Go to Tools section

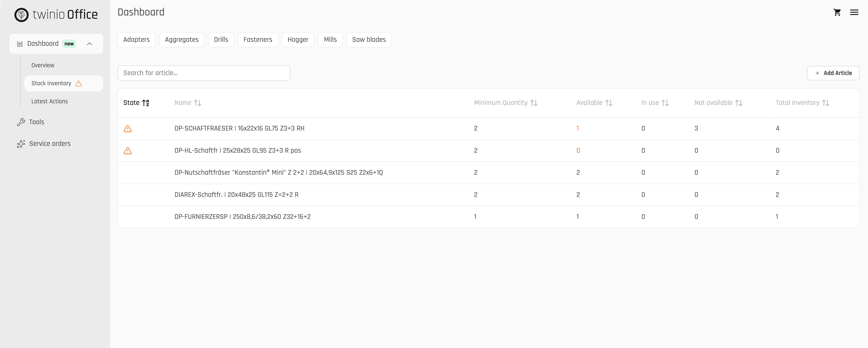click(x=36, y=122)
